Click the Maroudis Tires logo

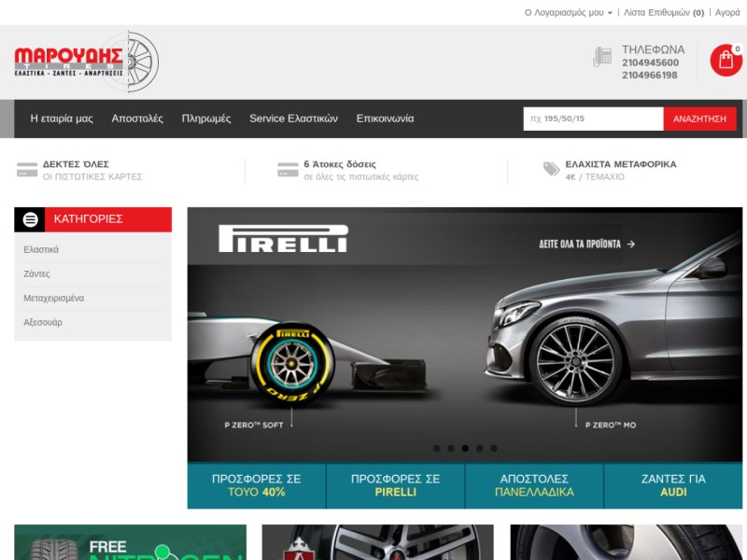point(86,62)
